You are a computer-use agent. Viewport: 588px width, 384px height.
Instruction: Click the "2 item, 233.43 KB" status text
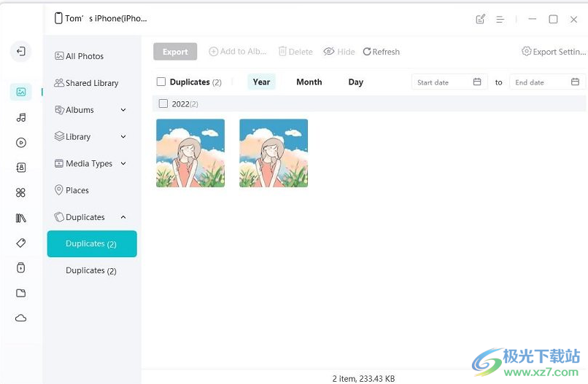tap(363, 379)
